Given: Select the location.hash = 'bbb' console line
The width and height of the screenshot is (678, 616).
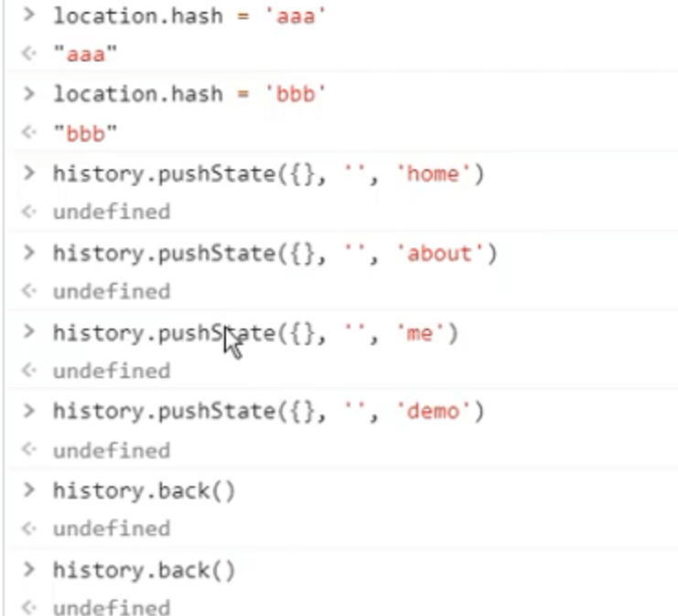Looking at the screenshot, I should tap(189, 94).
